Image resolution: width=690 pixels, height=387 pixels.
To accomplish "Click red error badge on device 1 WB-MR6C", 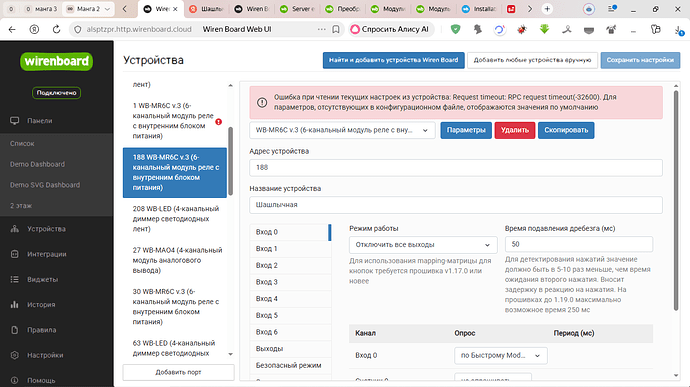I will coord(218,122).
